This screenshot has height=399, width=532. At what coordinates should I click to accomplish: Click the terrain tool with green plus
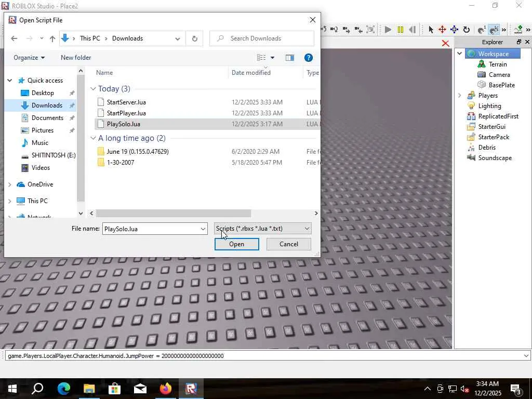[x=518, y=30]
